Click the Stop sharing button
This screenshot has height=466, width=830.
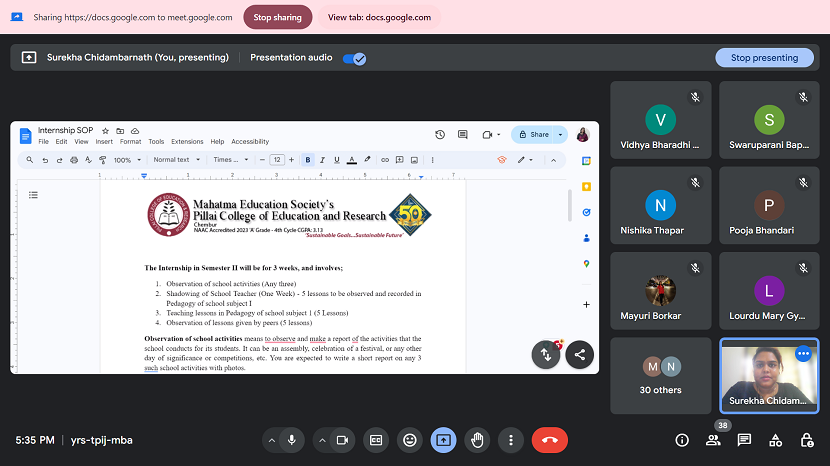coord(277,17)
